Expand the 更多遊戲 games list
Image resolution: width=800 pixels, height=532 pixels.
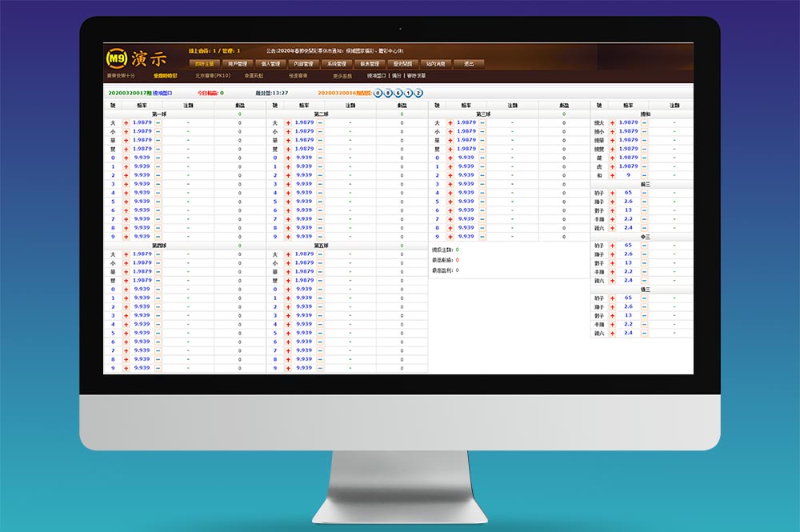tap(342, 75)
